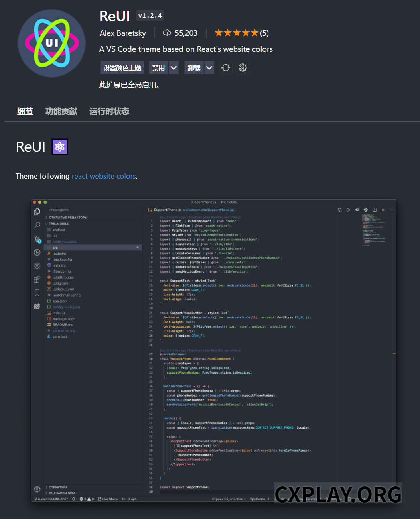The width and height of the screenshot is (420, 519).
Task: Click Live Share in preview status bar
Action: 108,499
